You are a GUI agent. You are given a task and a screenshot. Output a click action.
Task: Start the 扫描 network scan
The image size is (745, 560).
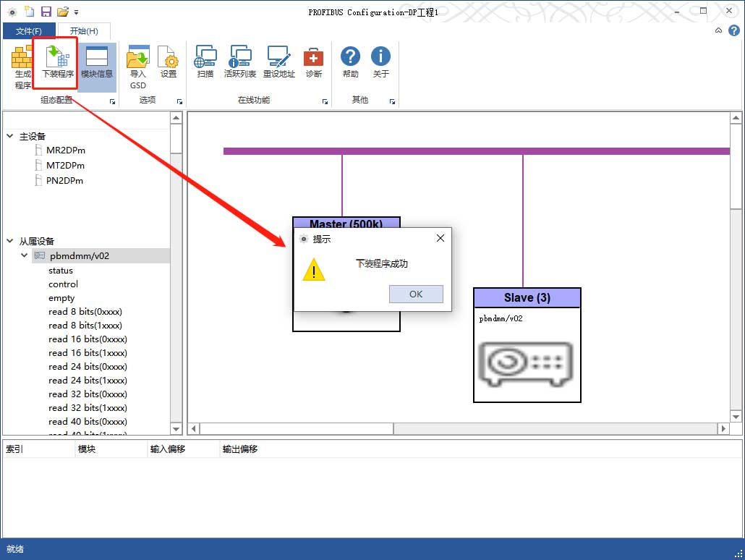[205, 64]
